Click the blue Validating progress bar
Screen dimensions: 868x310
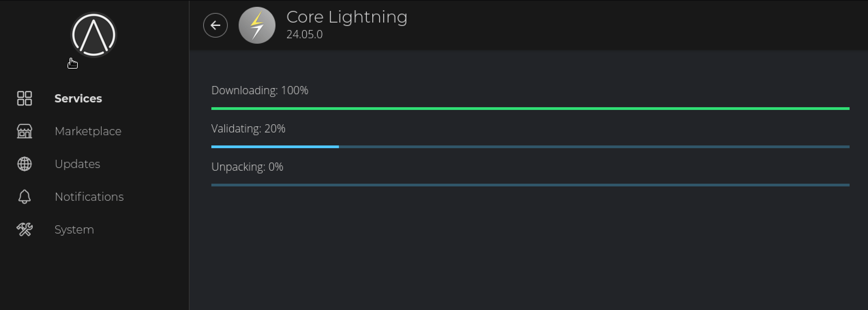click(x=275, y=147)
